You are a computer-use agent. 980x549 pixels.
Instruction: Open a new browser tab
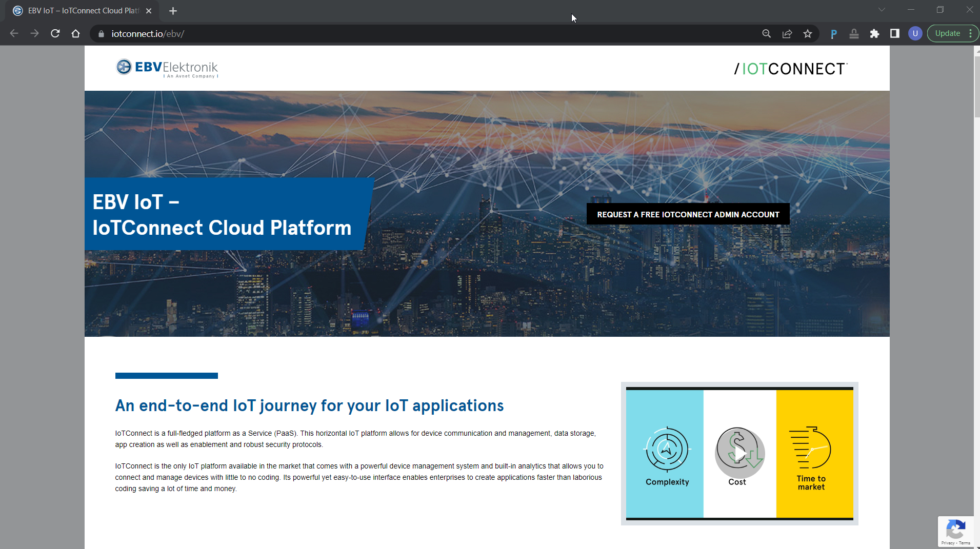[x=173, y=11]
